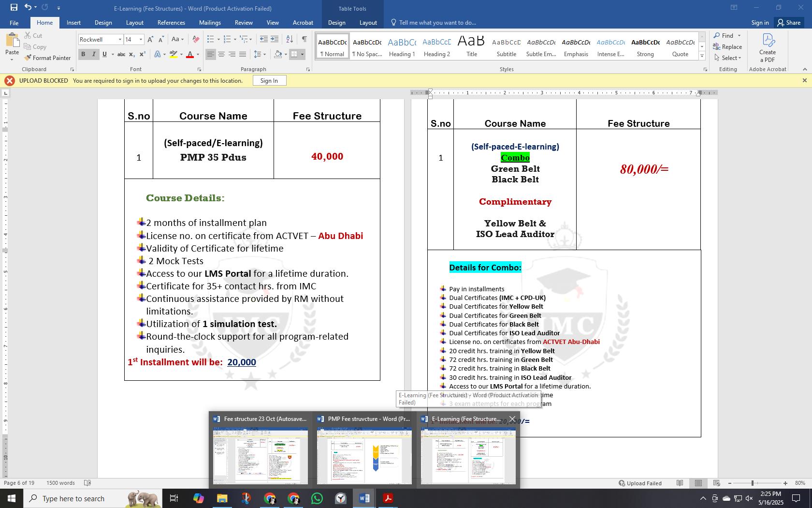Clear all formatting

[x=196, y=39]
